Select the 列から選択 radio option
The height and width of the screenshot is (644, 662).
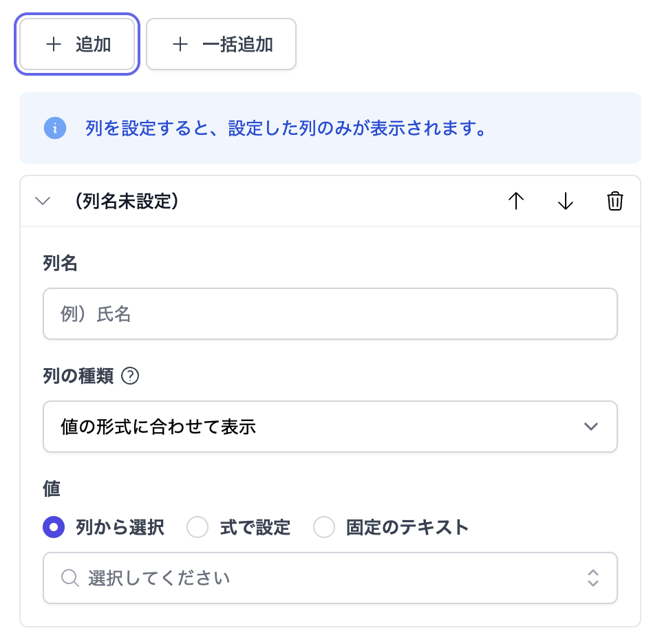[54, 528]
